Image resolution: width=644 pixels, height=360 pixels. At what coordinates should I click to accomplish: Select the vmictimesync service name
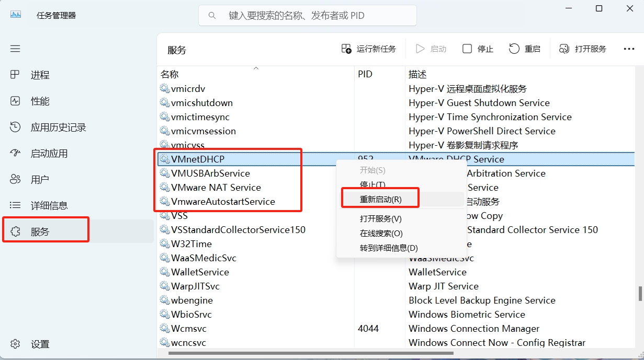coord(200,117)
